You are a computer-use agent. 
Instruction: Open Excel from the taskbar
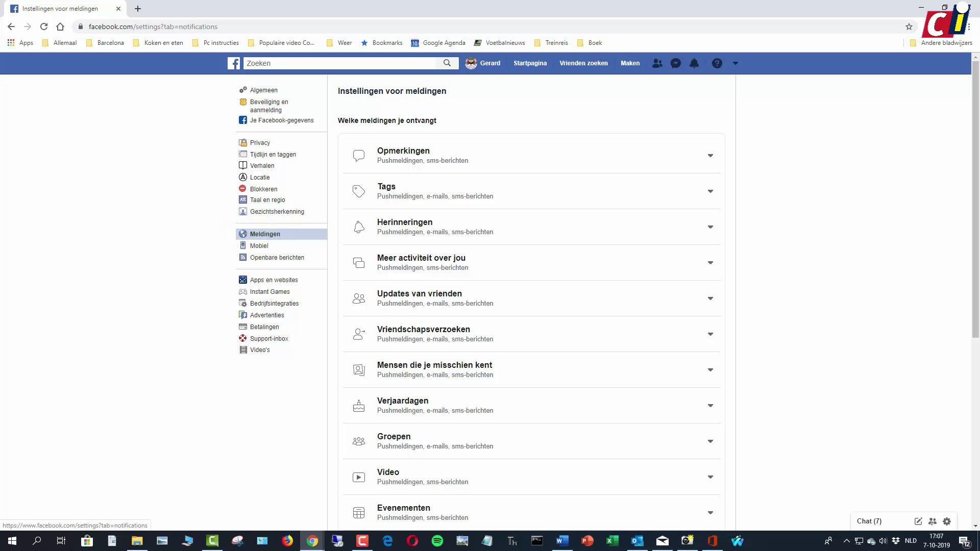tap(612, 541)
